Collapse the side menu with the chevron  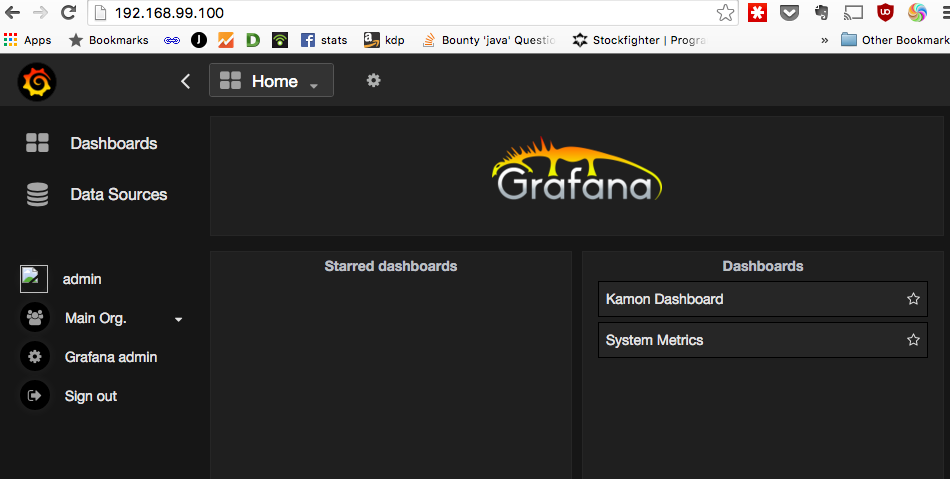point(185,81)
